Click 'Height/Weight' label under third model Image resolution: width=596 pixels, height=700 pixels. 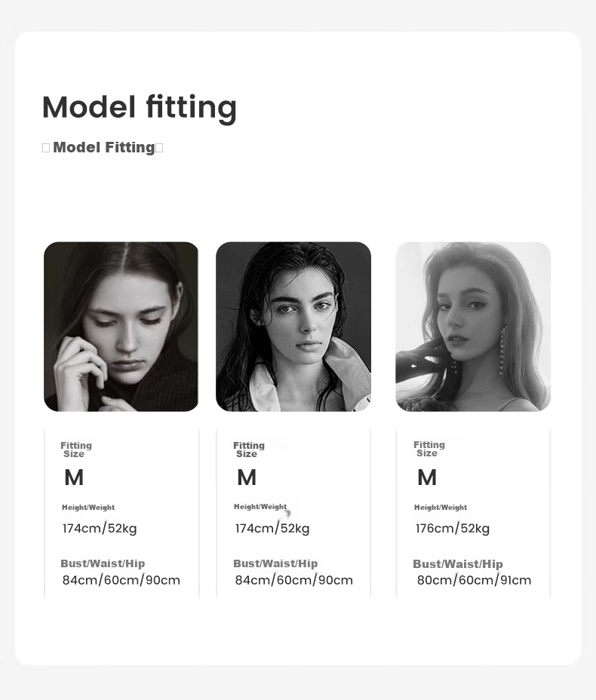coord(441,508)
